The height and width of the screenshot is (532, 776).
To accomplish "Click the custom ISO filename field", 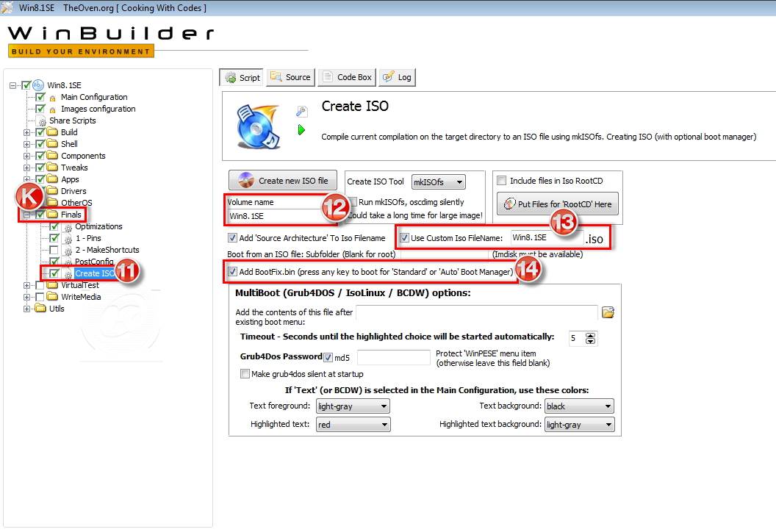I will (x=547, y=238).
